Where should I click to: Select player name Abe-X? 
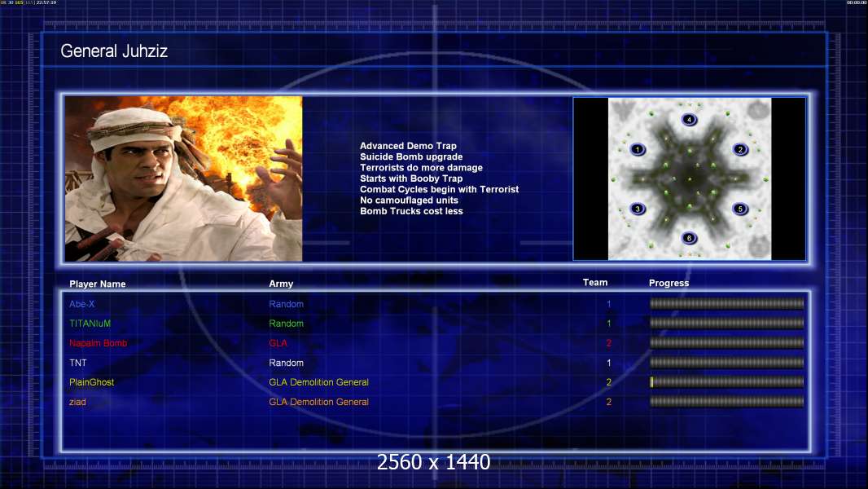coord(82,304)
